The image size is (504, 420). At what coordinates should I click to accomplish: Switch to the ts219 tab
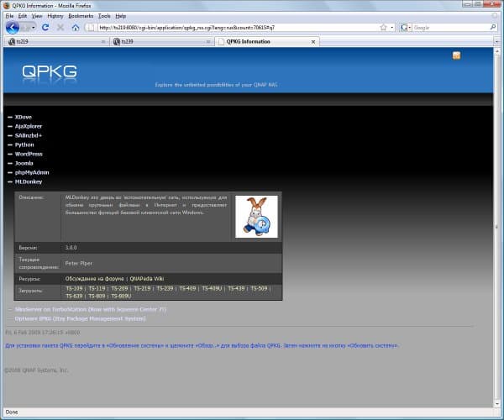56,42
